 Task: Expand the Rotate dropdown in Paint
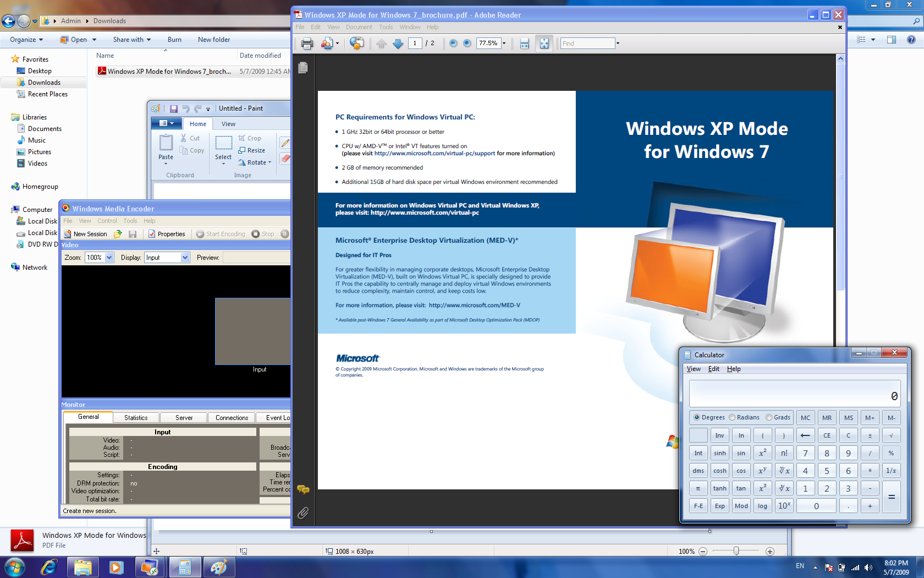[269, 162]
